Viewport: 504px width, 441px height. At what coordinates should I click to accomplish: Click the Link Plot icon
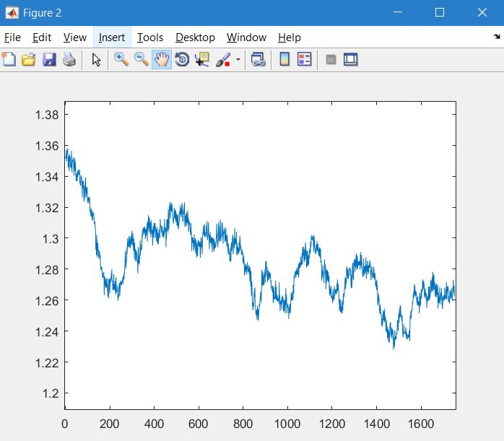point(258,59)
